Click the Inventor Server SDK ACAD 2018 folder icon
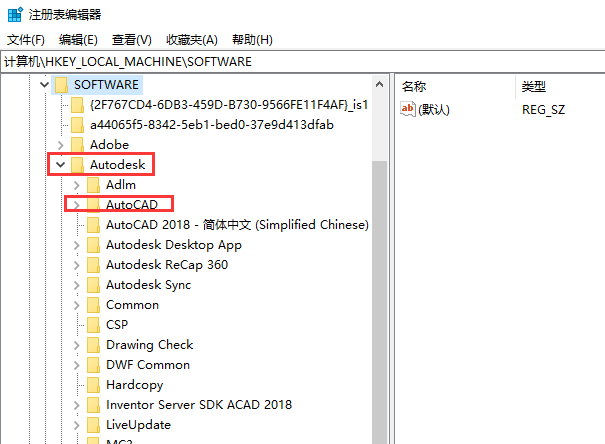The height and width of the screenshot is (444, 605). point(94,405)
